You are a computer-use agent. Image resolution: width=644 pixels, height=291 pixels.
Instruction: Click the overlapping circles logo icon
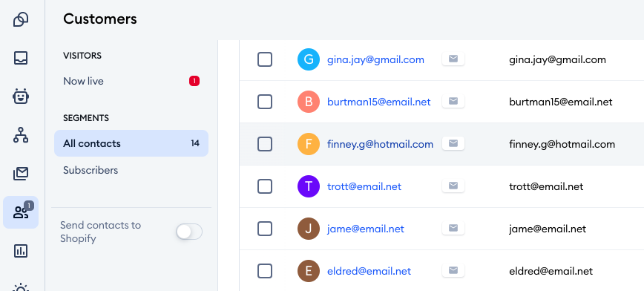[x=21, y=19]
